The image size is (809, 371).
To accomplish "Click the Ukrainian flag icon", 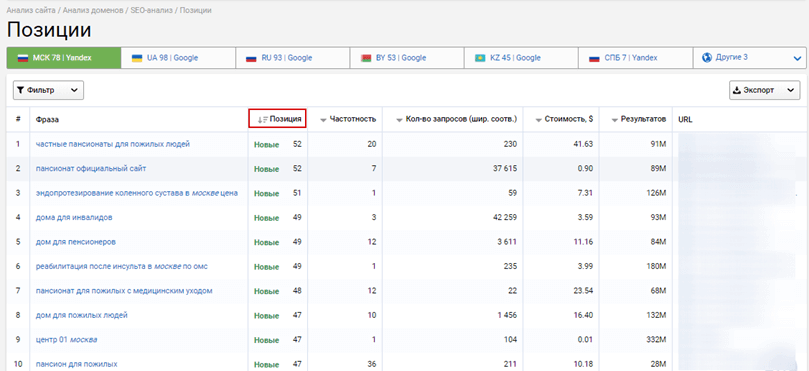I will coord(137,58).
